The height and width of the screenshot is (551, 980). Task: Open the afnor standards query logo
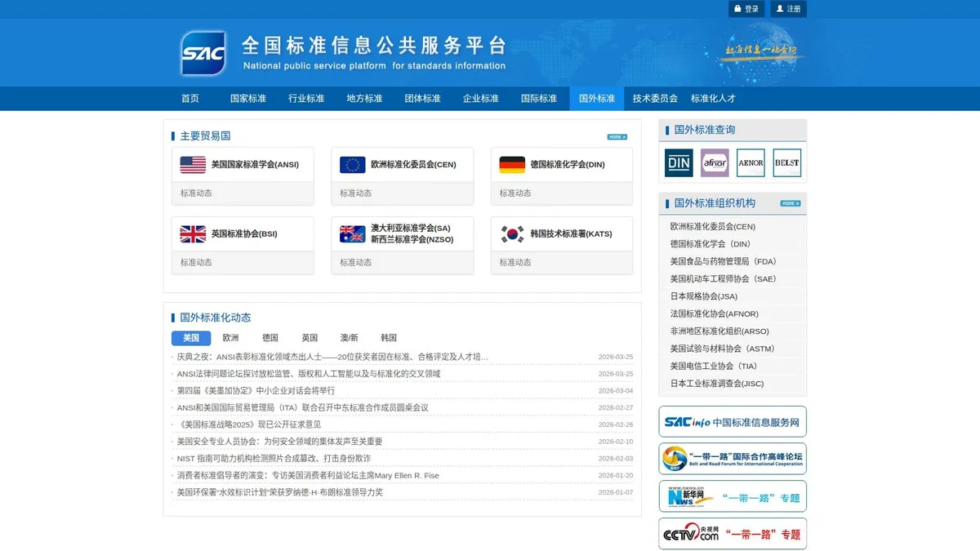tap(715, 162)
